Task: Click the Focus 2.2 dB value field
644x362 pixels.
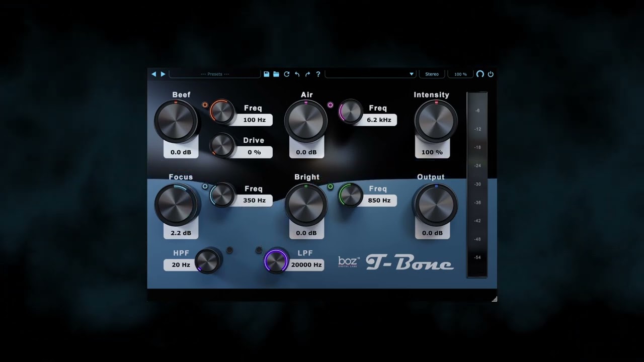Action: pos(181,233)
